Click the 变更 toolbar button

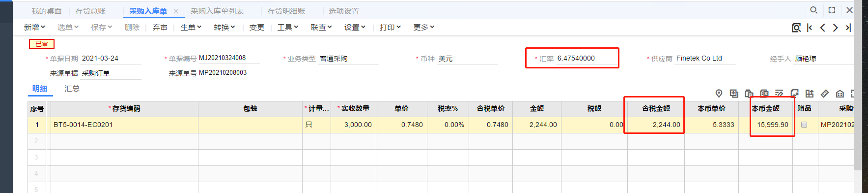[257, 28]
